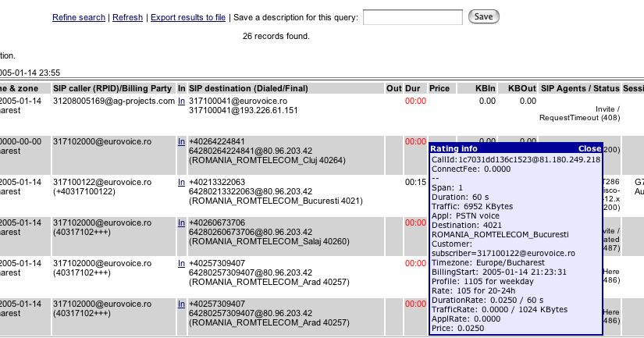
Task: Click In link for +40264224841 row
Action: tap(181, 141)
